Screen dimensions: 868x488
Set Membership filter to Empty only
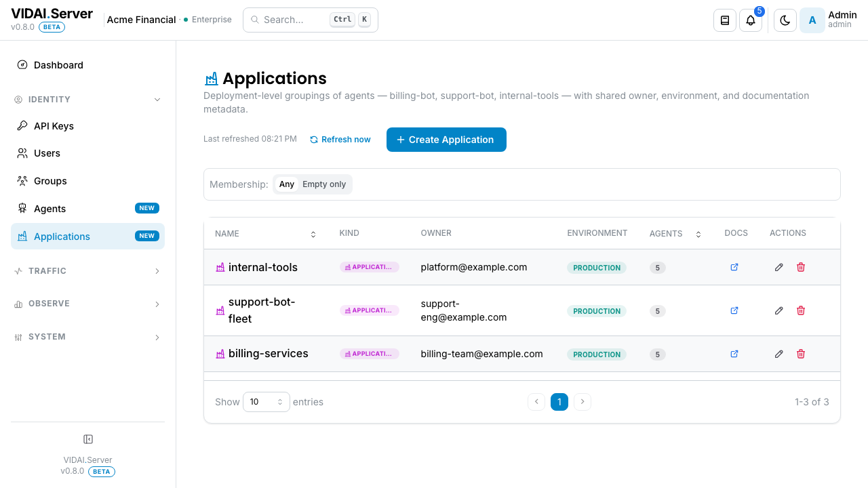pos(324,184)
